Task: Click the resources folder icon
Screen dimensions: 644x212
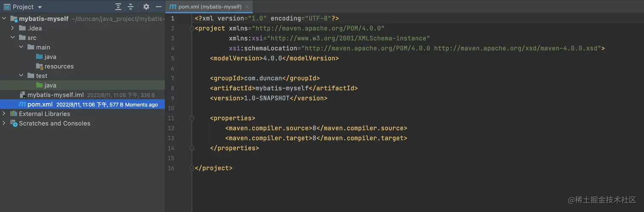Action: tap(40, 66)
